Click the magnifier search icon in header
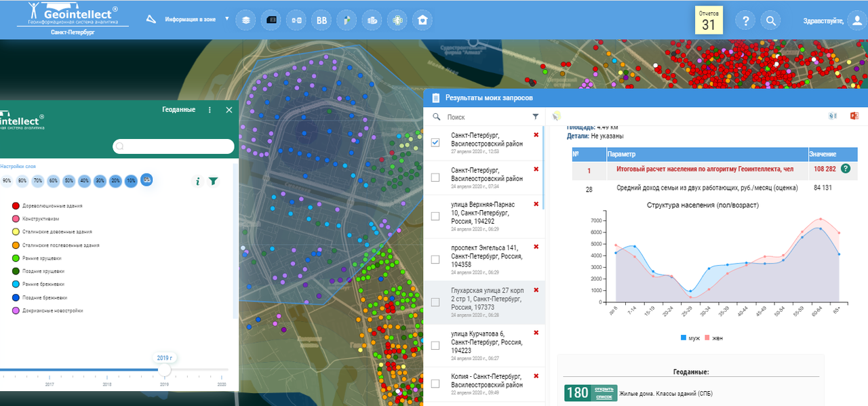 click(x=770, y=21)
